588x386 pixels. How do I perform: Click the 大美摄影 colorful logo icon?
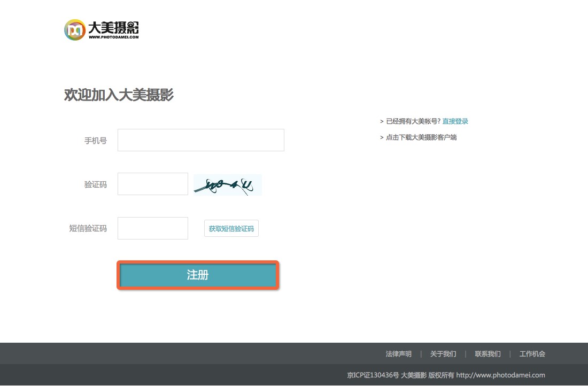[74, 30]
